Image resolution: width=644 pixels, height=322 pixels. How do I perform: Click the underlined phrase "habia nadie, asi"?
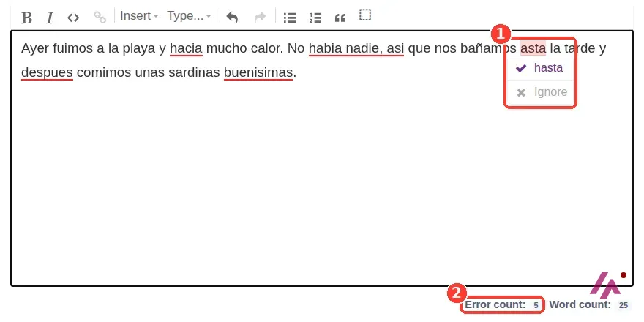coord(356,48)
